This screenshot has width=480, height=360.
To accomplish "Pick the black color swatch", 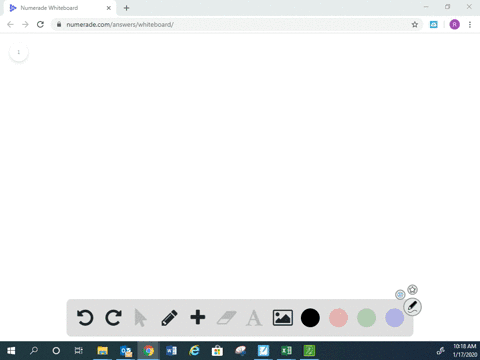I will coord(310,318).
